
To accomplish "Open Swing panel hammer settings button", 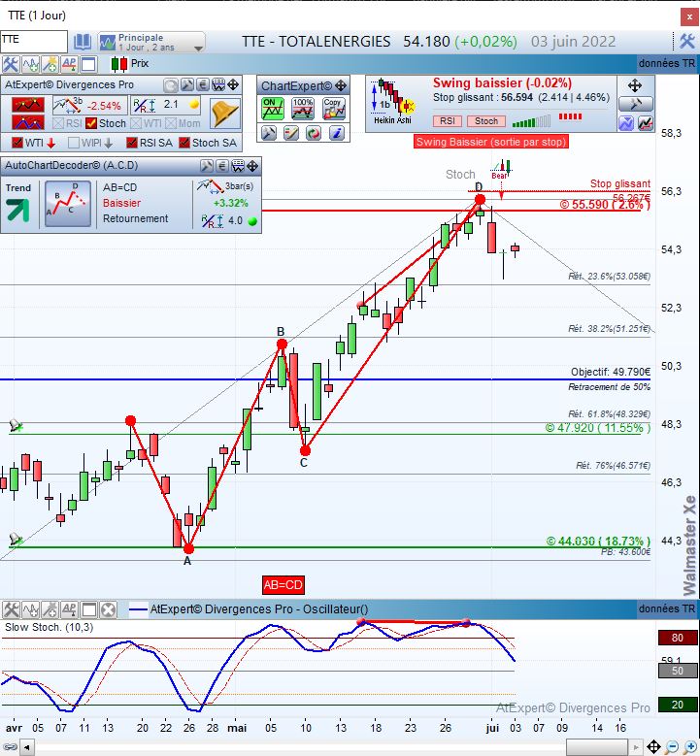I will (636, 104).
